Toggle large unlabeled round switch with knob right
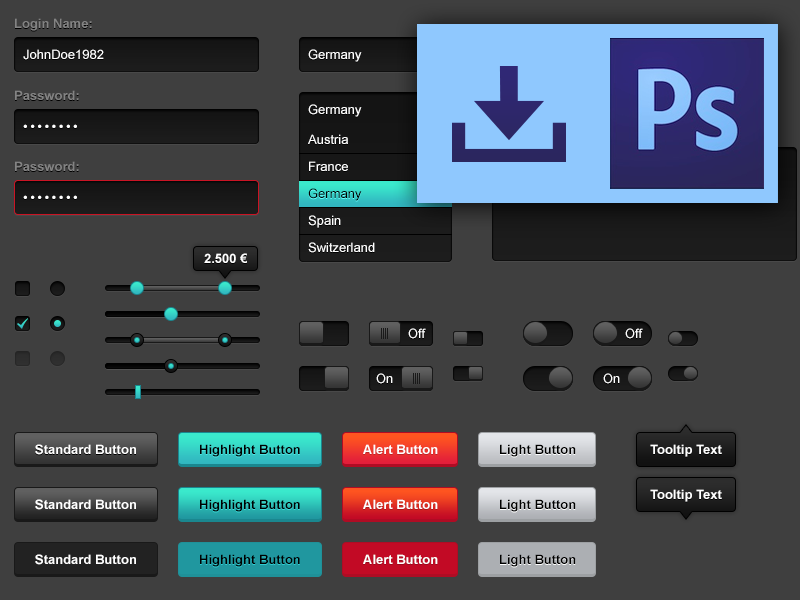The height and width of the screenshot is (600, 800). [x=548, y=379]
